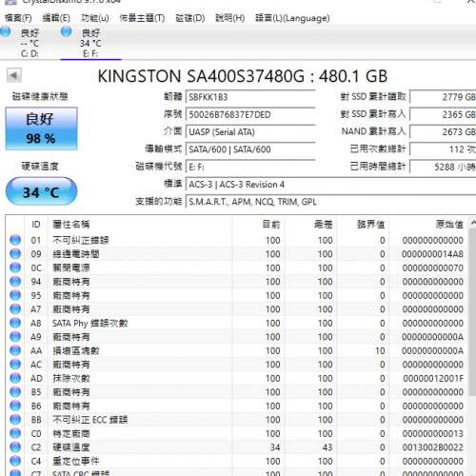Image resolution: width=476 pixels, height=476 pixels.
Task: Click the status icon for attribute 01
Action: (x=15, y=240)
